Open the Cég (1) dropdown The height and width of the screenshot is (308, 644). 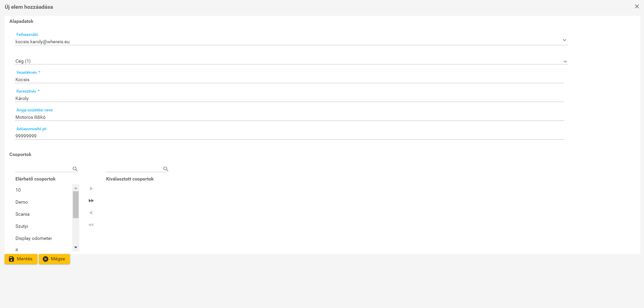(x=565, y=61)
